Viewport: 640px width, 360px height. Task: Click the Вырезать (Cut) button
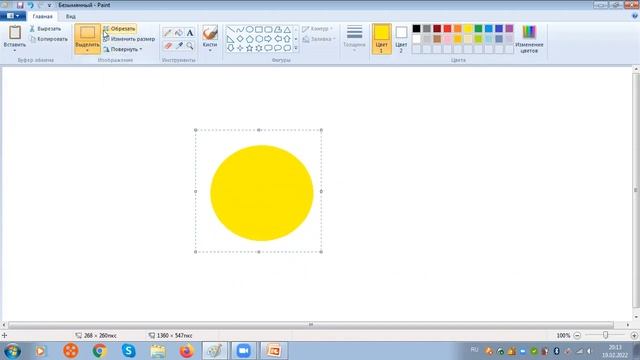pos(45,29)
